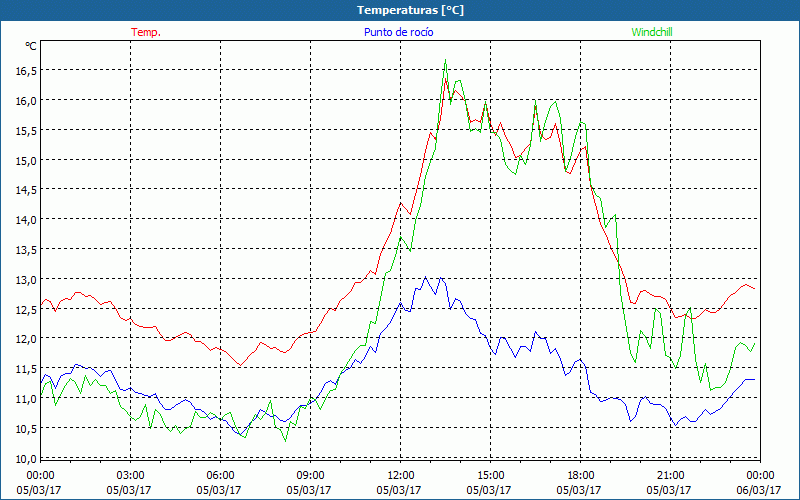Click the 11,0 y-axis value

point(26,399)
